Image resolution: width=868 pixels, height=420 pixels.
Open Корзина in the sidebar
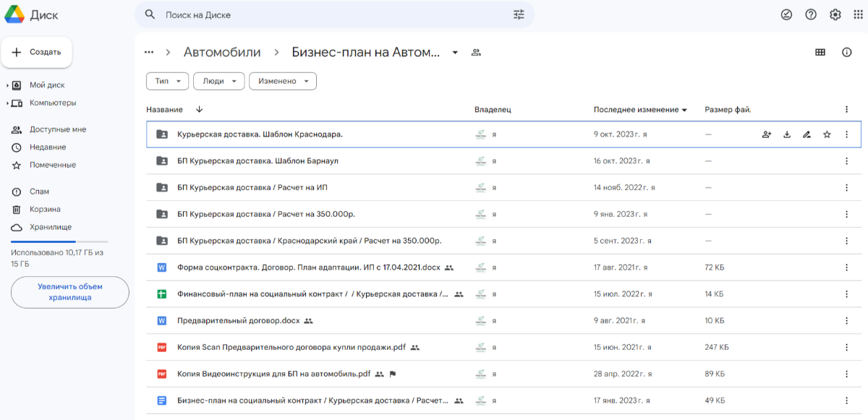45,210
